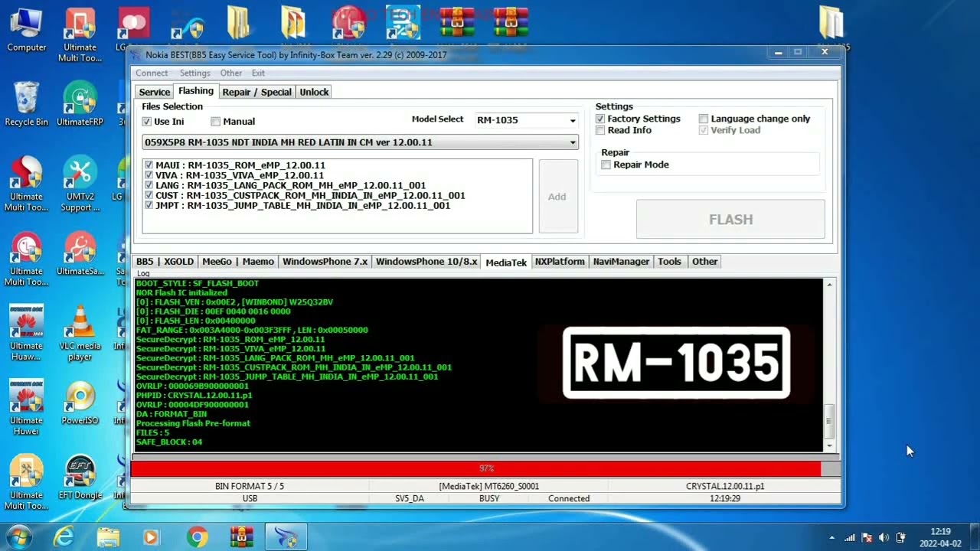The width and height of the screenshot is (980, 551).
Task: Click the volume icon in system tray
Action: pos(884,537)
